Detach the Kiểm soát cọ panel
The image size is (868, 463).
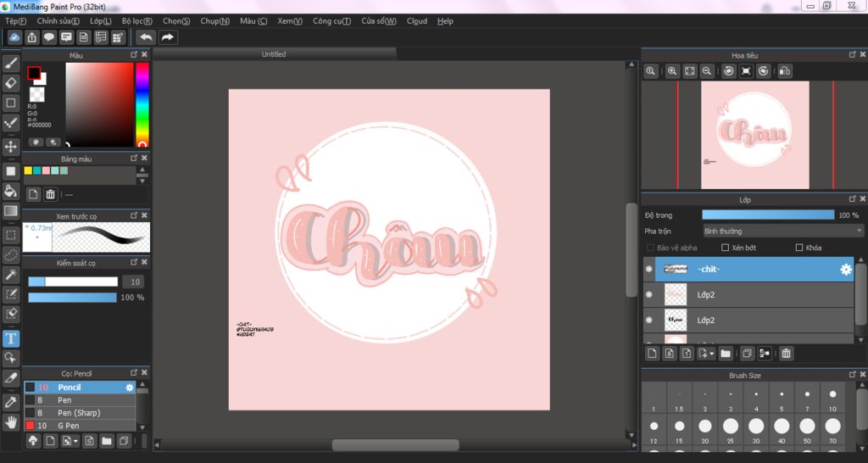point(133,263)
